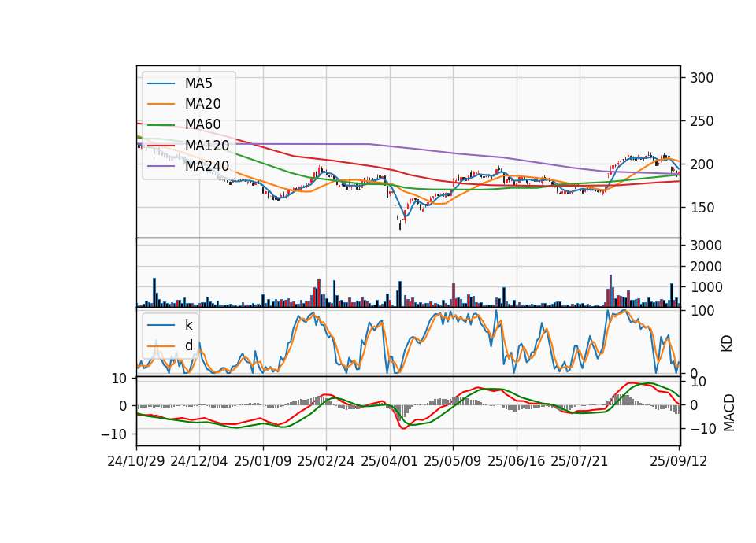
Task: Click the 24/12/04 date axis label
Action: [x=199, y=461]
